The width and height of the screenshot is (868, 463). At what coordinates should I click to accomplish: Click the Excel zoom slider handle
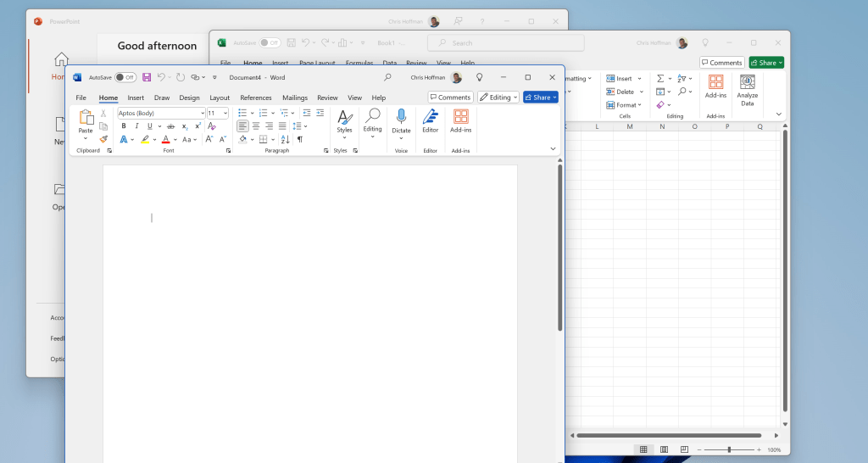(729, 449)
